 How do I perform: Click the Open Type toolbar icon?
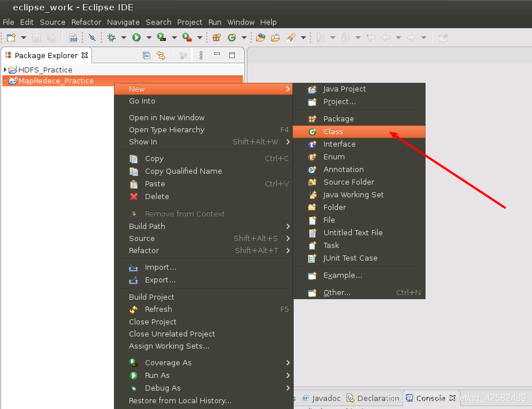(261, 37)
